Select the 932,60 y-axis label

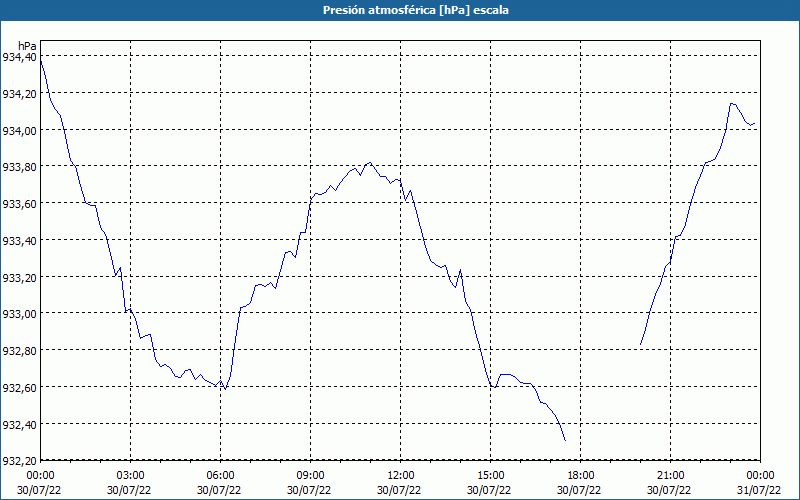pyautogui.click(x=20, y=388)
